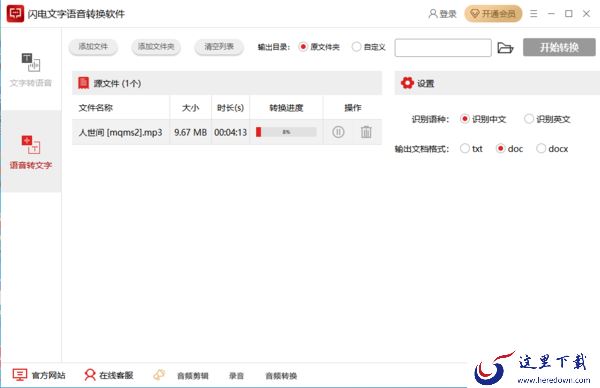Viewport: 600px width, 388px height.
Task: Click the conversion progress bar
Action: pos(286,132)
